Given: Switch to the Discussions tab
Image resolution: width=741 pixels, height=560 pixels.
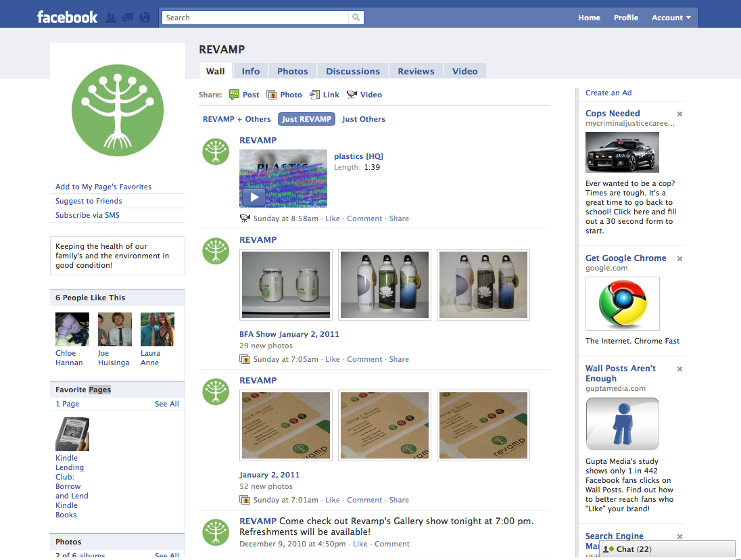Looking at the screenshot, I should click(353, 71).
